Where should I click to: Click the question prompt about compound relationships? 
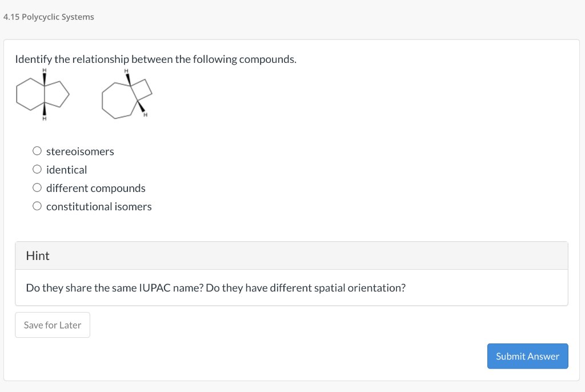click(155, 59)
